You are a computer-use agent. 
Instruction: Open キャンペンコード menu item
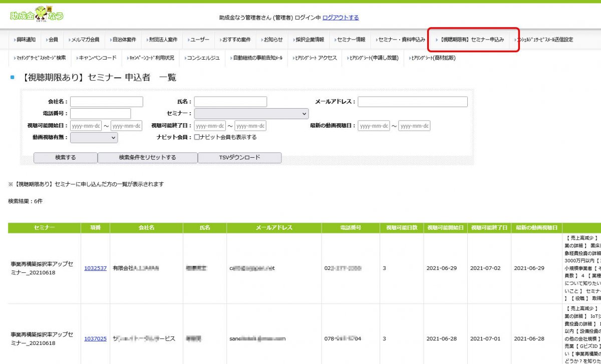[x=97, y=58]
